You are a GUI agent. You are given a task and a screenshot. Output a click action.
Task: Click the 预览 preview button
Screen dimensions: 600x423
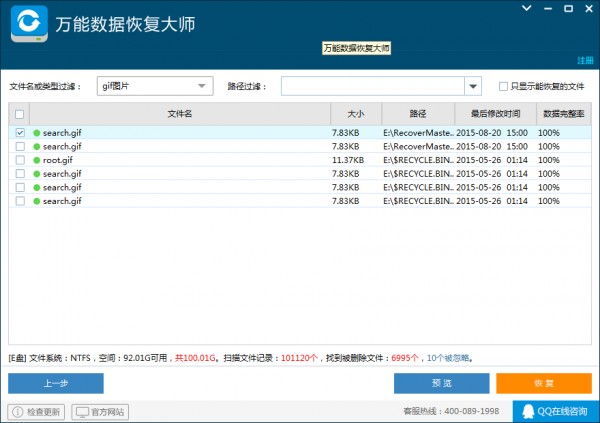(441, 383)
